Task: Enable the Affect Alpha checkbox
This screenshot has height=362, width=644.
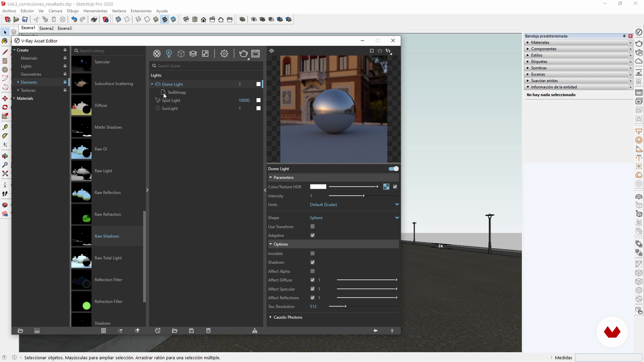Action: (x=312, y=271)
